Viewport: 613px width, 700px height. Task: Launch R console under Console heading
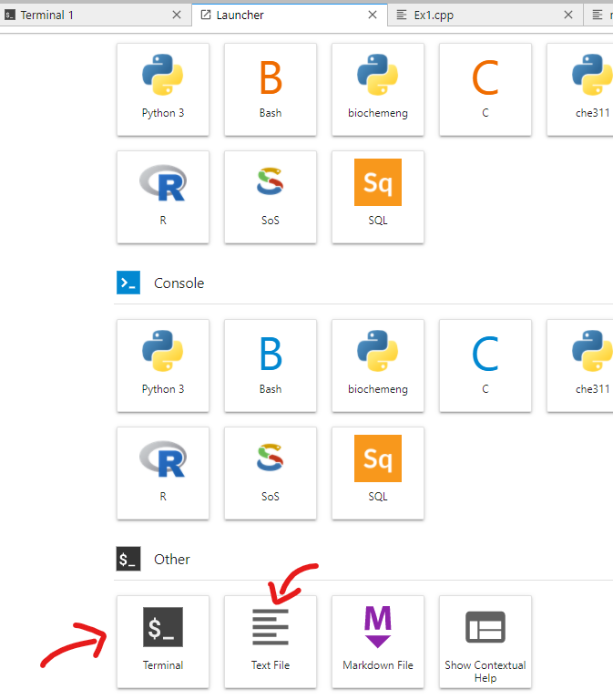click(163, 473)
